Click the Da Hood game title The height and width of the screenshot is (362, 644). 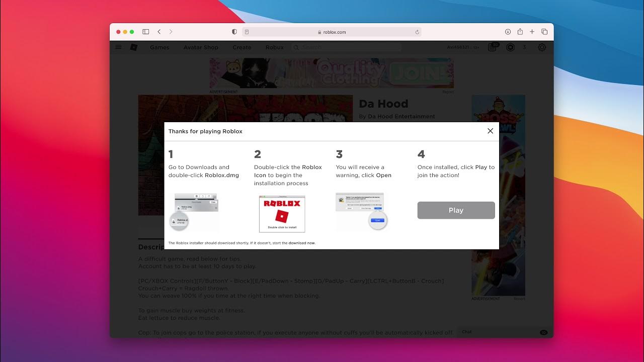[x=383, y=104]
